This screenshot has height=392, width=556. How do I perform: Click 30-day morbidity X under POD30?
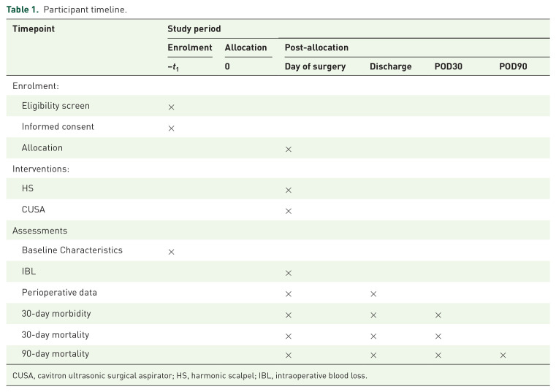438,315
